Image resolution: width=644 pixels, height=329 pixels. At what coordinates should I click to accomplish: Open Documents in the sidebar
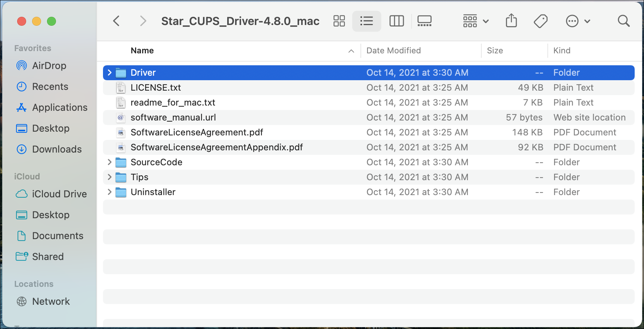coord(50,236)
